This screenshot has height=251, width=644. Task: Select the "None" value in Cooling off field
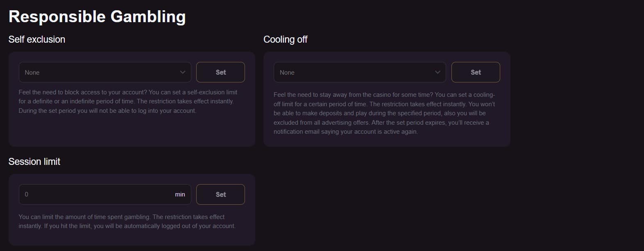(x=287, y=73)
